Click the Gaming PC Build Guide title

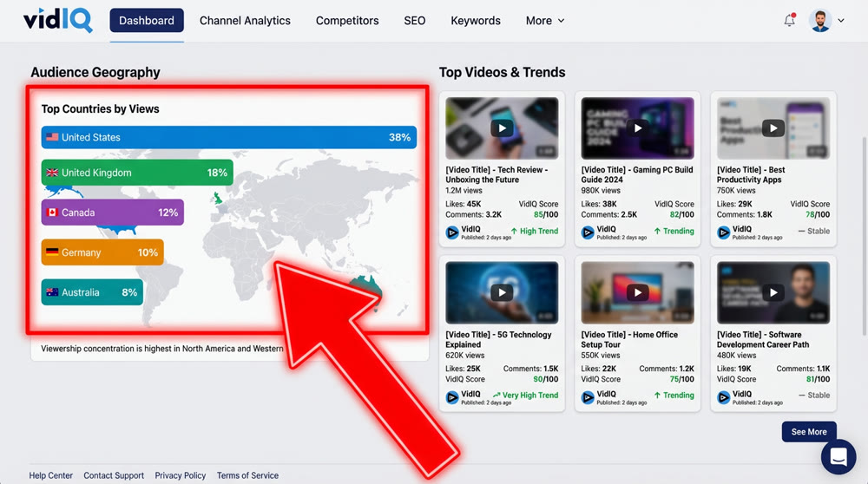coord(637,175)
